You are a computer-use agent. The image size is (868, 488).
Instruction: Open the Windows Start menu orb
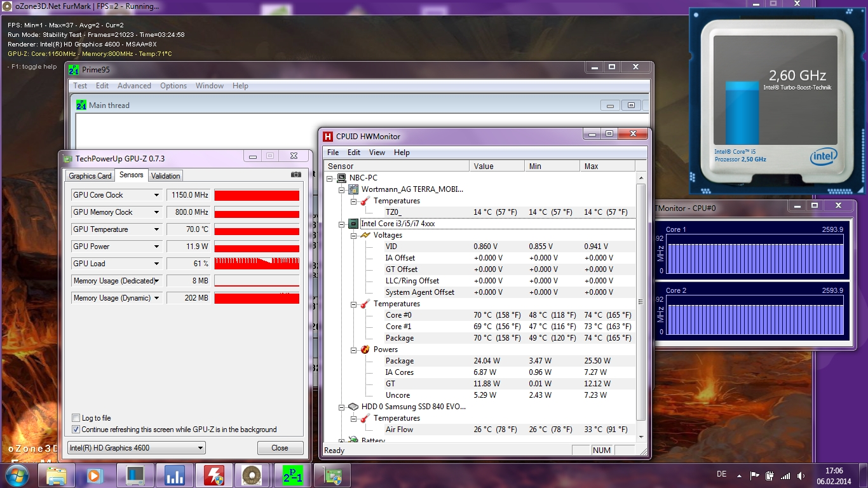click(x=17, y=475)
